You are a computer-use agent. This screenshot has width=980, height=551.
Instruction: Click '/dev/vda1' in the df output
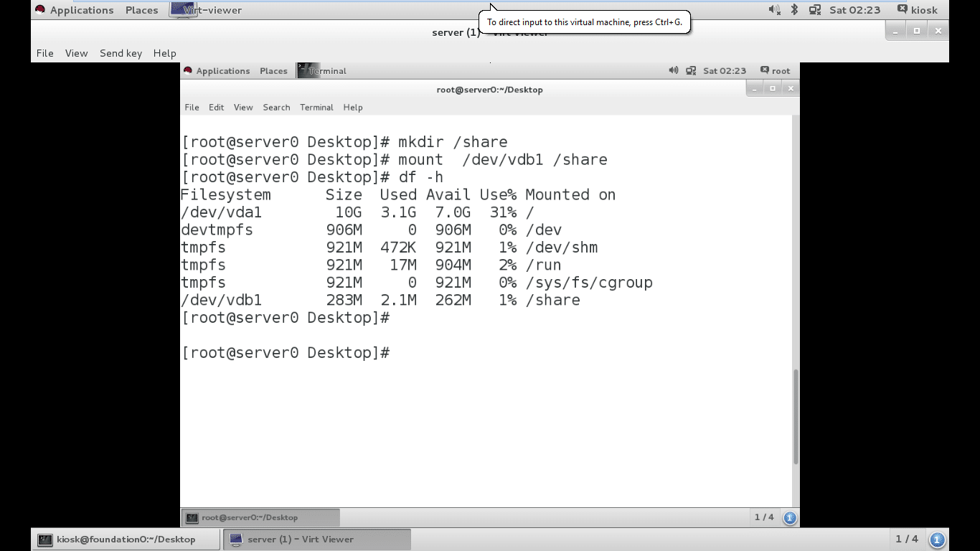click(x=222, y=212)
